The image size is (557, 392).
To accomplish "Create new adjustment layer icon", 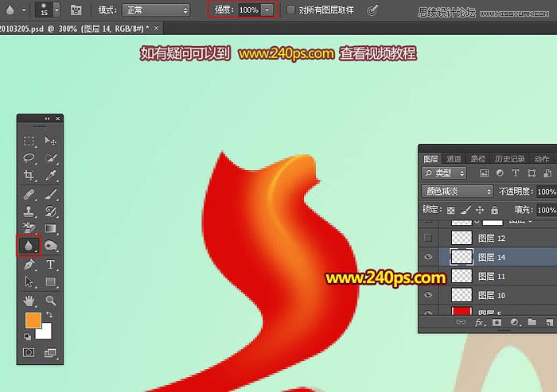I will tap(514, 322).
